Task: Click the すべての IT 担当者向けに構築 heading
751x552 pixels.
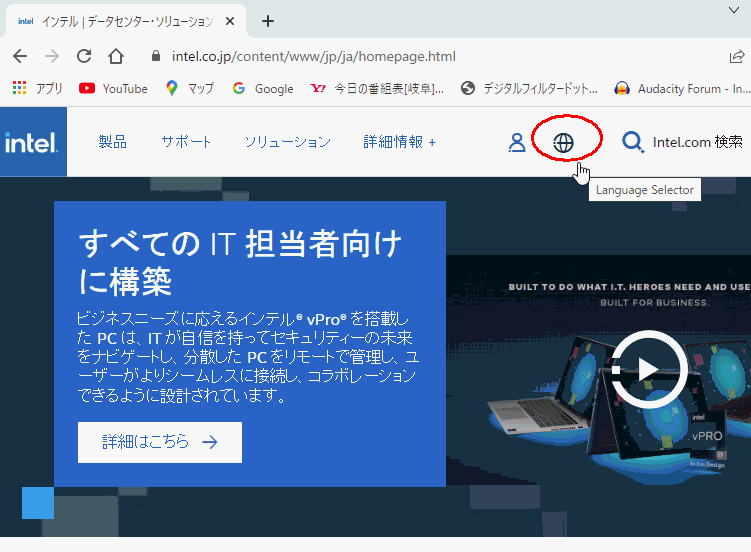Action: (239, 262)
